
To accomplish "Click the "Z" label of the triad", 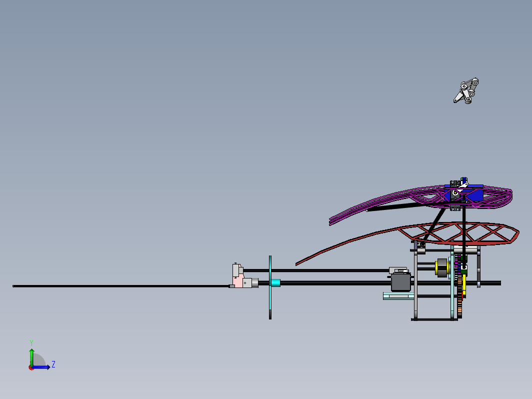I will coord(53,364).
